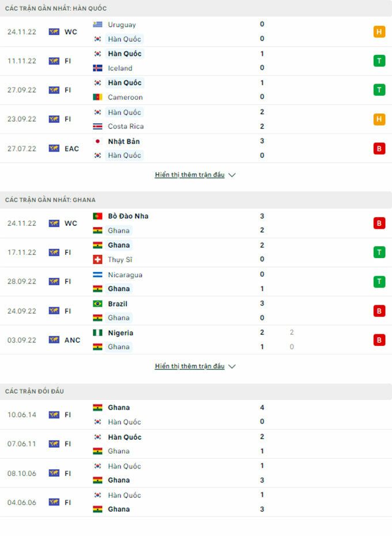The image size is (392, 536).
Task: Click the WC competition label on 24.11.22 Uruguay row
Action: [70, 32]
